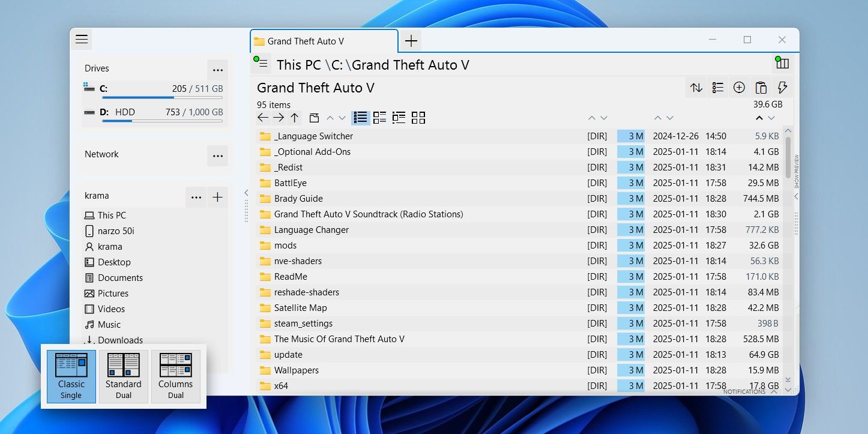Image resolution: width=868 pixels, height=434 pixels.
Task: Open Documents in the favorites sidebar
Action: [120, 278]
